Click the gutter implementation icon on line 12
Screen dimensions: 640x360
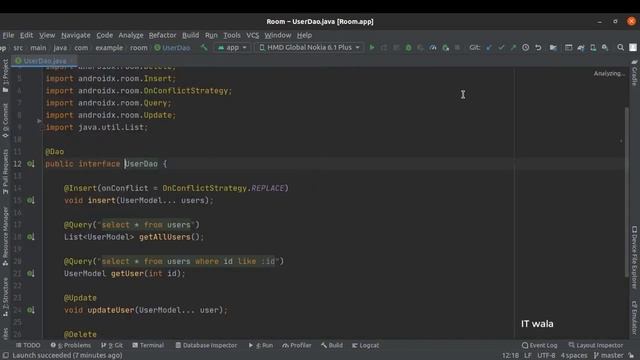point(31,164)
